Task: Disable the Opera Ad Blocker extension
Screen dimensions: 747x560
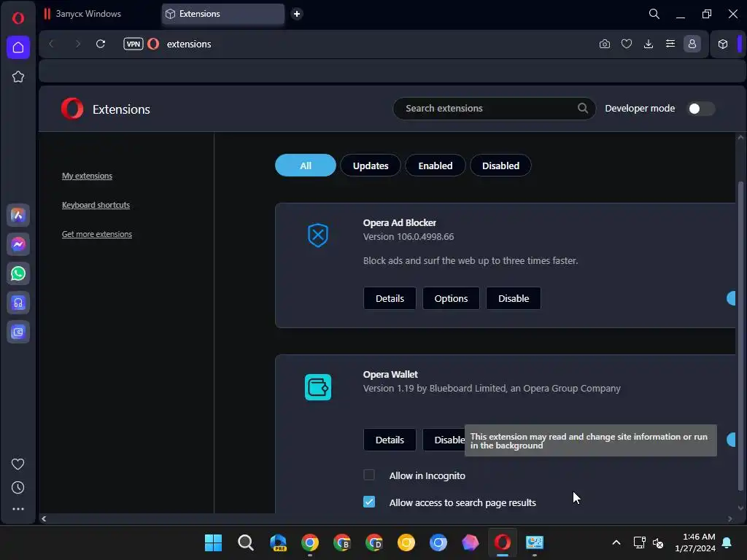Action: click(514, 298)
